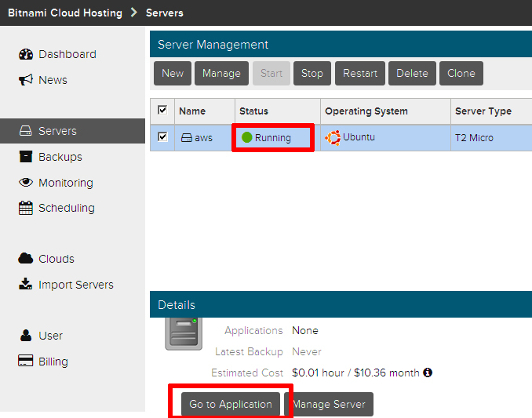Delete the selected server
Image resolution: width=532 pixels, height=418 pixels.
pyautogui.click(x=412, y=73)
